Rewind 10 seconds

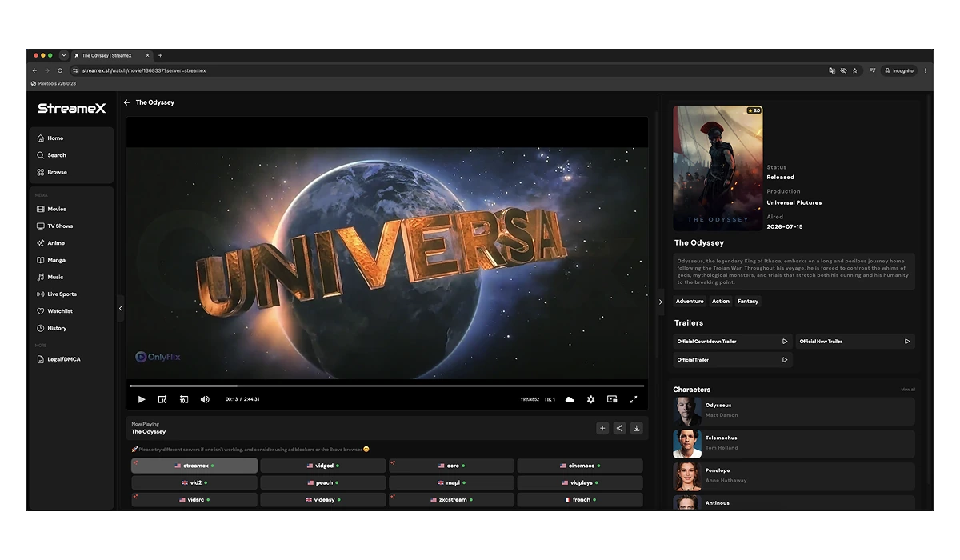tap(183, 399)
